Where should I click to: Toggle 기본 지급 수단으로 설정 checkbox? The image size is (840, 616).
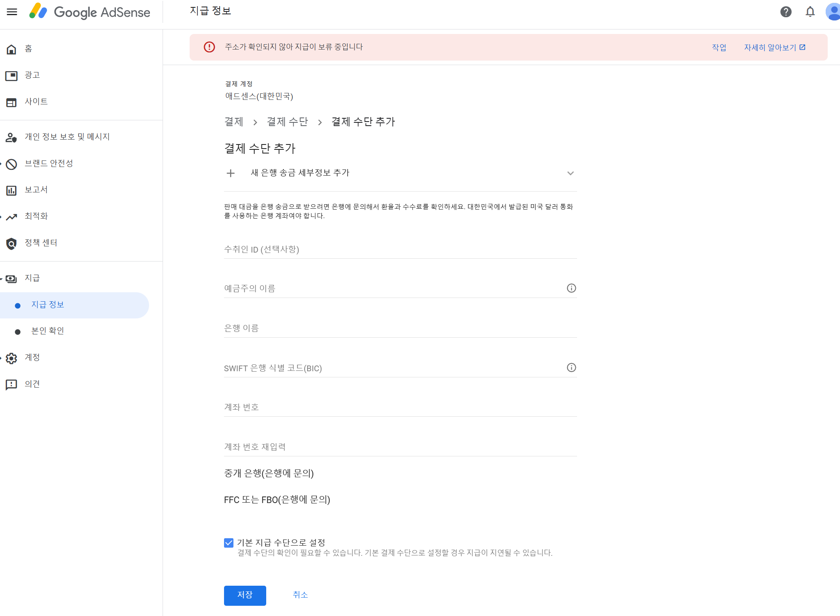click(x=229, y=543)
